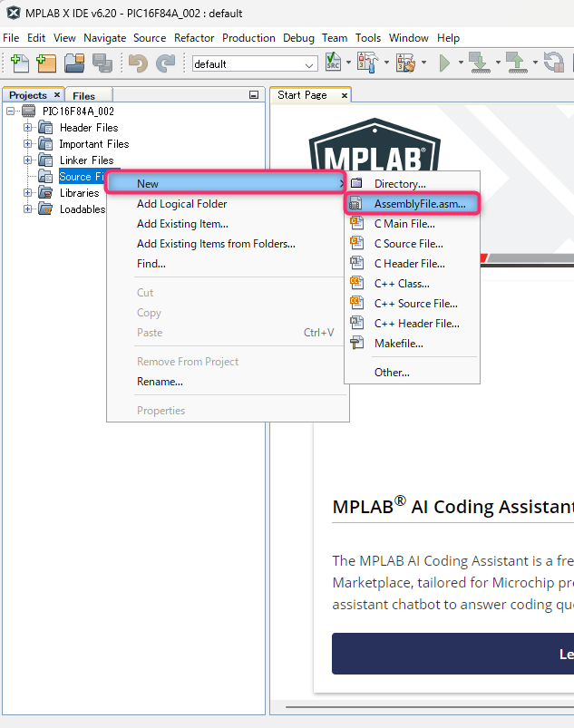Expand the Header Files node
Screen dimensions: 574x728
[x=28, y=127]
